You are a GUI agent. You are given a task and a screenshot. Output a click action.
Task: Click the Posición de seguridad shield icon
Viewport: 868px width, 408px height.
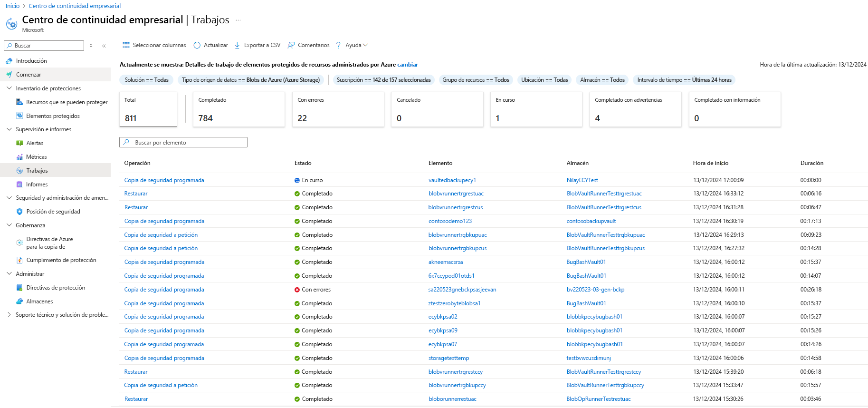tap(19, 212)
